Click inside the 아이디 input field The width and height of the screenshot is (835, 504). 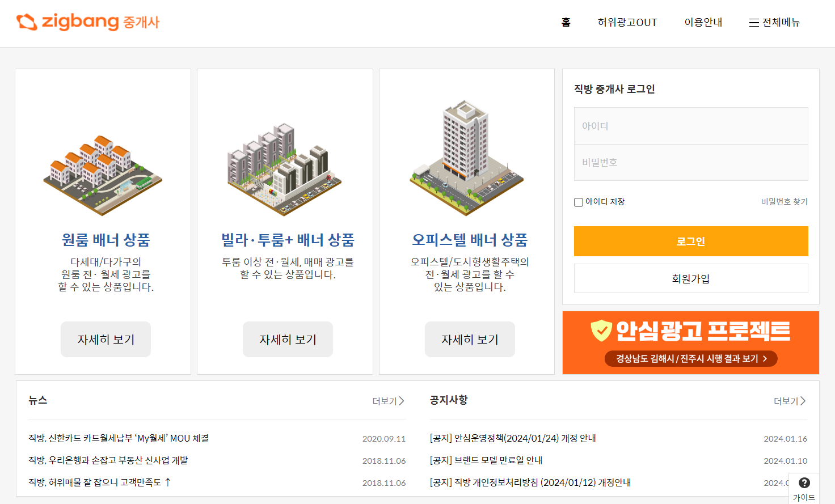[x=690, y=125]
